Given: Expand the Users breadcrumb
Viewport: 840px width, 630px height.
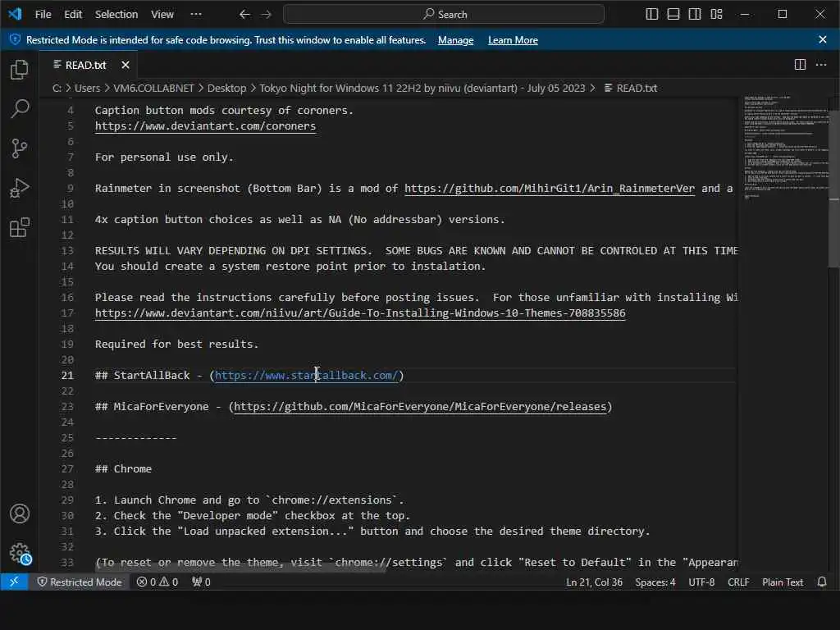Looking at the screenshot, I should [87, 88].
